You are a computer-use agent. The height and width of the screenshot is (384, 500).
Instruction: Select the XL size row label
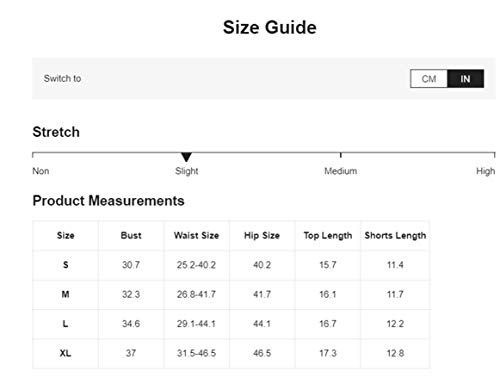coord(65,353)
